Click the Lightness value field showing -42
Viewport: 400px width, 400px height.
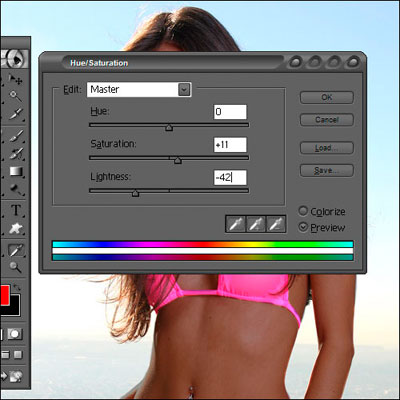pyautogui.click(x=230, y=177)
